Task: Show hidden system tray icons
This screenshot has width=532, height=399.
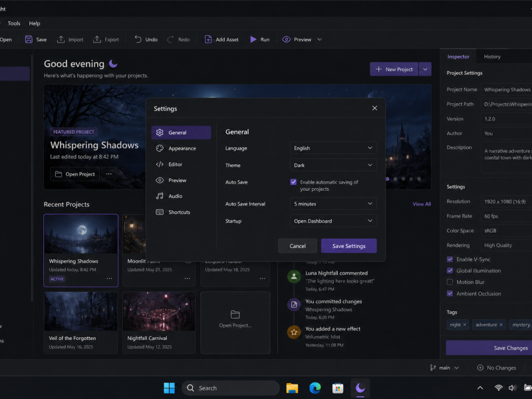Action: tap(480, 388)
